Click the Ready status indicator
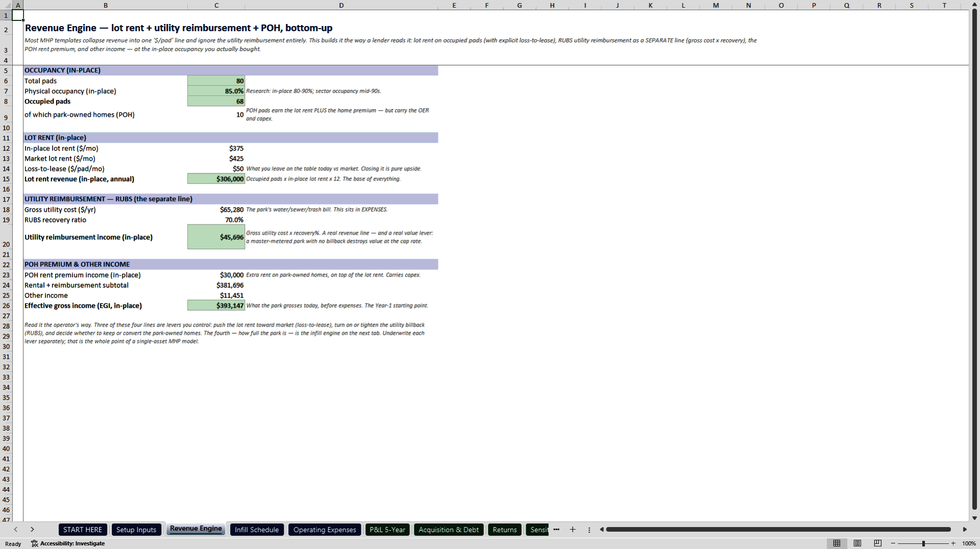980x549 pixels. [13, 544]
